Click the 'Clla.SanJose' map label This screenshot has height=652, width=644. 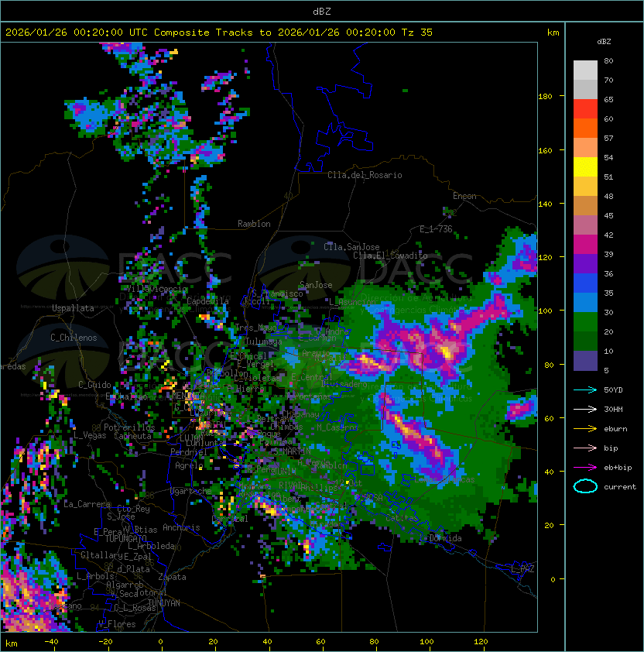(351, 247)
